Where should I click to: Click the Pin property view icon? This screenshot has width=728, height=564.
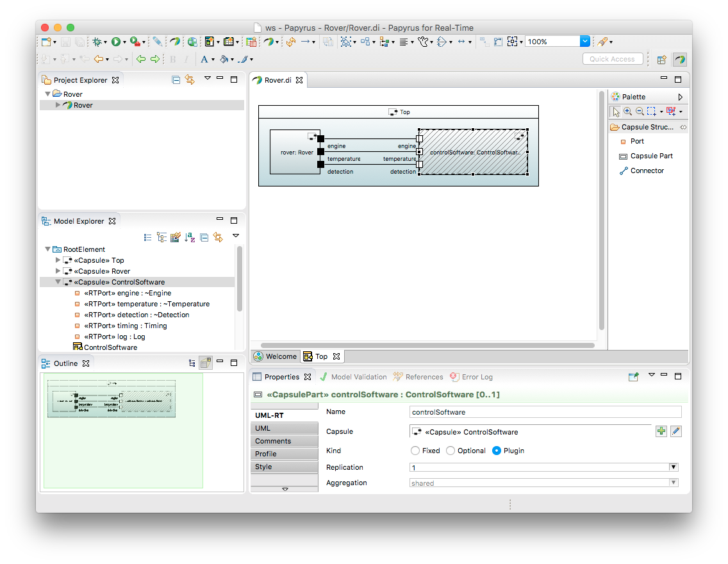pyautogui.click(x=633, y=376)
